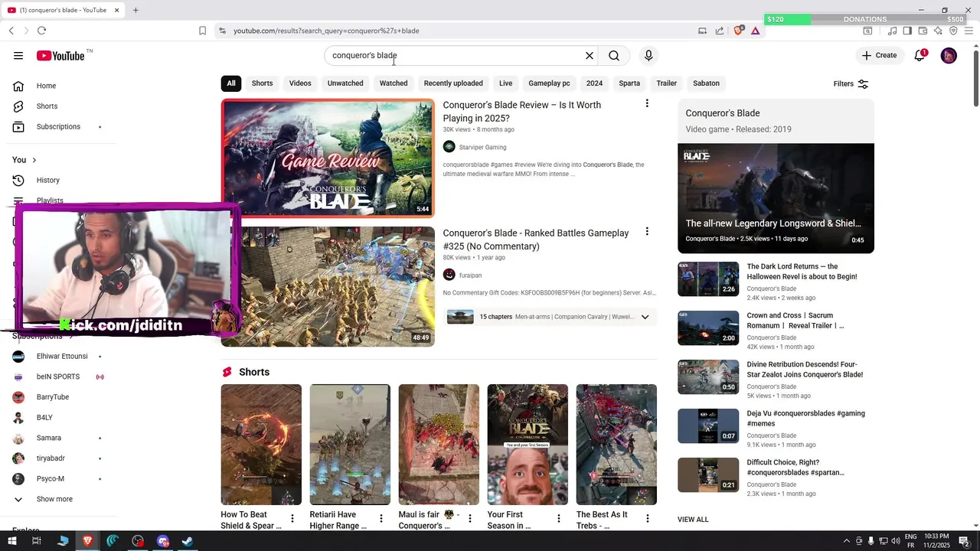Viewport: 980px width, 551px height.
Task: Filter by Recently uploaded chip
Action: coord(453,83)
